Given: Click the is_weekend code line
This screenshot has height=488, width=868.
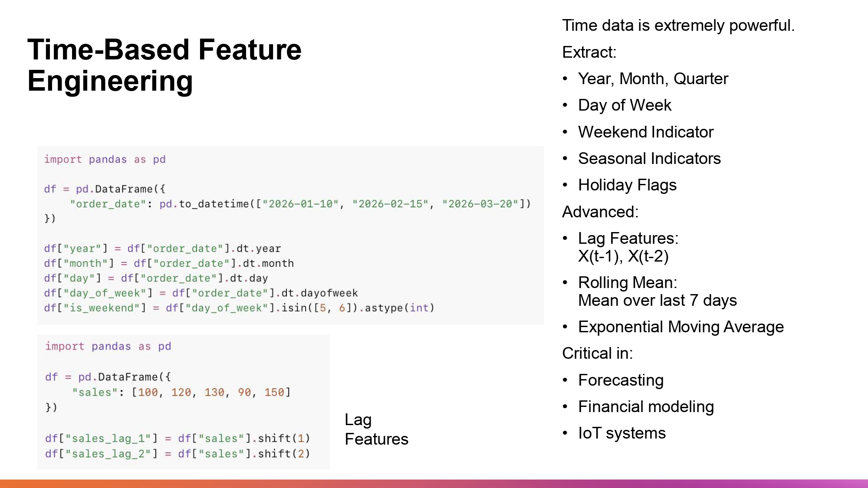Looking at the screenshot, I should click(239, 308).
